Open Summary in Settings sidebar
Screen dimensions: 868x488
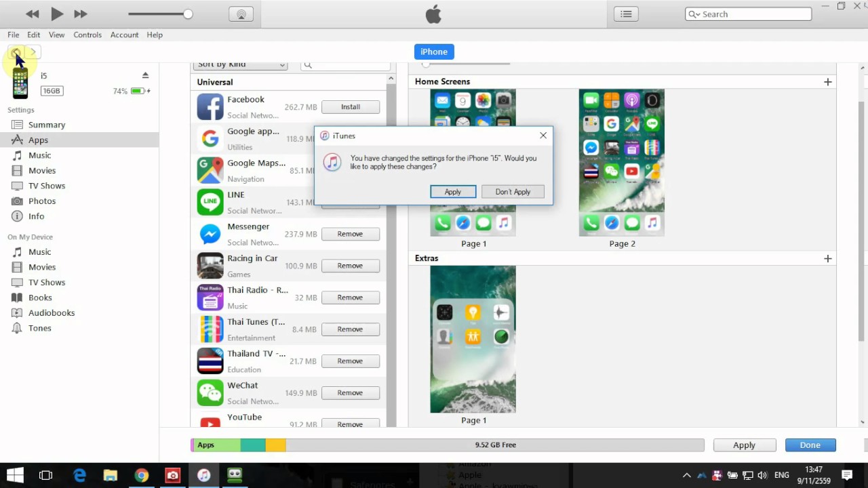coord(47,125)
